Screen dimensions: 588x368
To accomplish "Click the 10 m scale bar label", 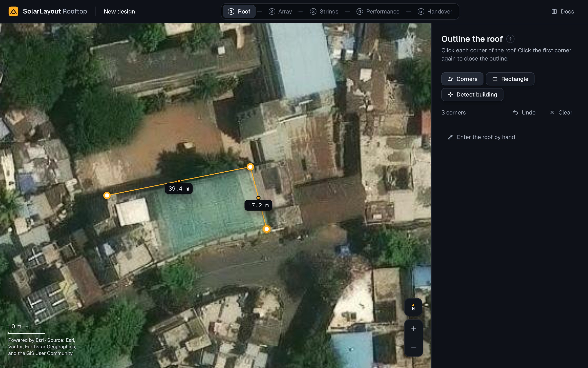I will pyautogui.click(x=15, y=326).
